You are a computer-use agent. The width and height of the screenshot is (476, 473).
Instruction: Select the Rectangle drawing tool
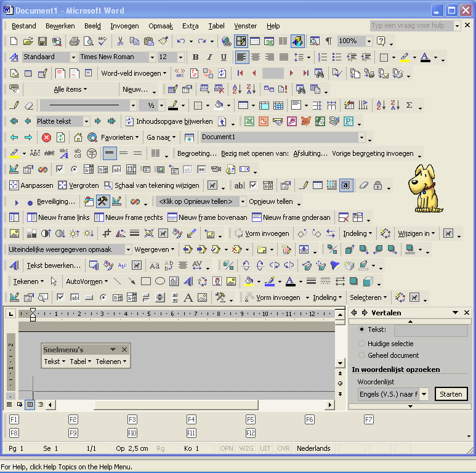[x=146, y=281]
